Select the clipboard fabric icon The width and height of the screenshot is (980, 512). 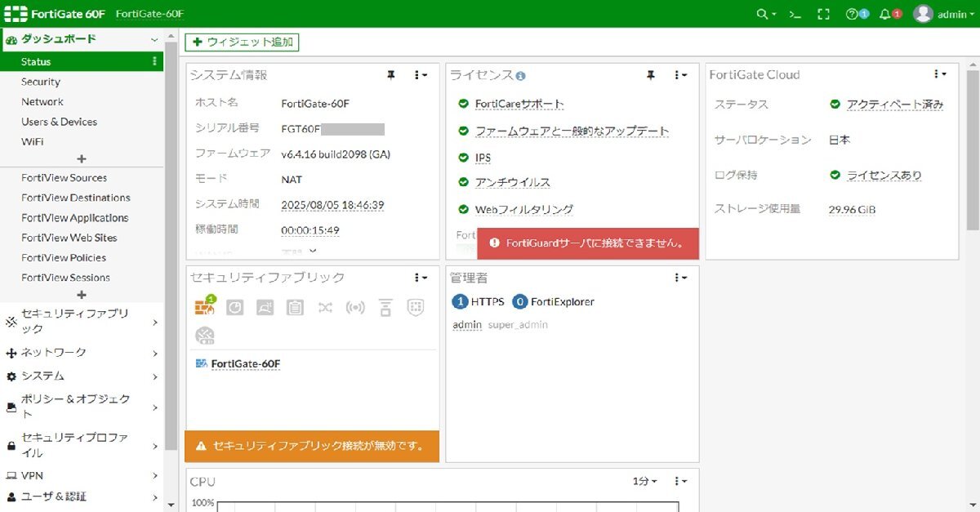click(x=295, y=307)
